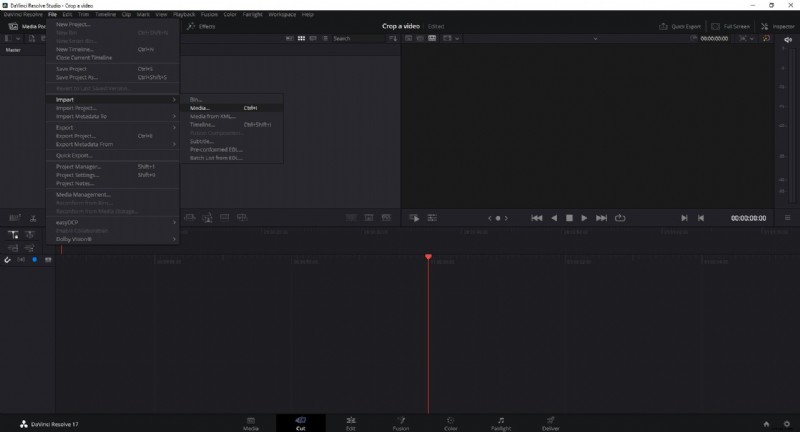Viewport: 800px width, 432px height.
Task: Open Project Settings... from File menu
Action: pos(112,175)
